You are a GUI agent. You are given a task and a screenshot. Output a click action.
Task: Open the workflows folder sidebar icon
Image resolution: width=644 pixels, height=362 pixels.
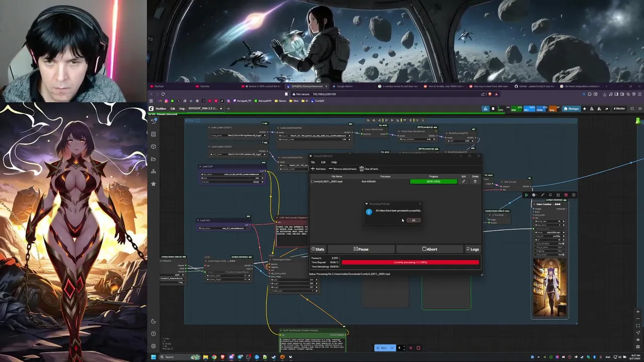(x=153, y=159)
